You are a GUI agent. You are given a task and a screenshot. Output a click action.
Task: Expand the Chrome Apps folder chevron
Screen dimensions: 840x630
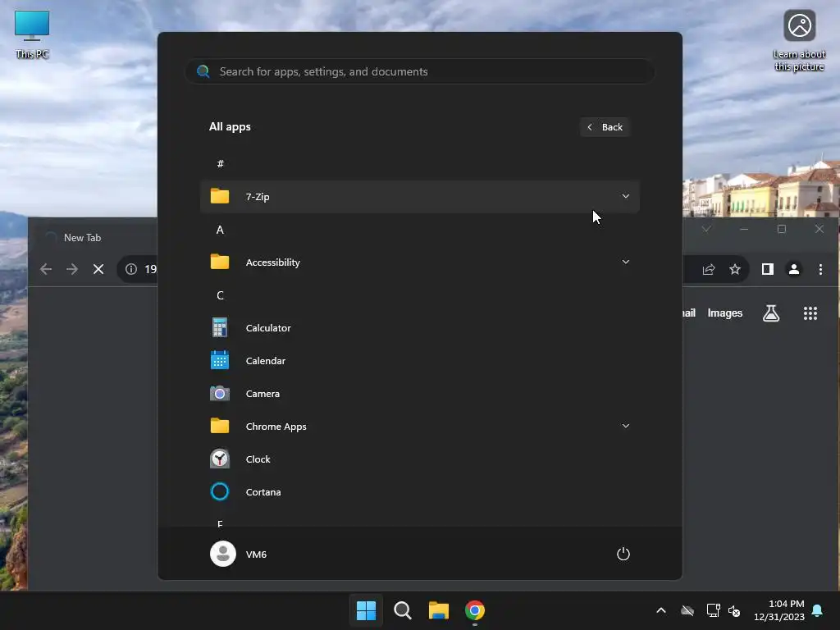pyautogui.click(x=625, y=426)
